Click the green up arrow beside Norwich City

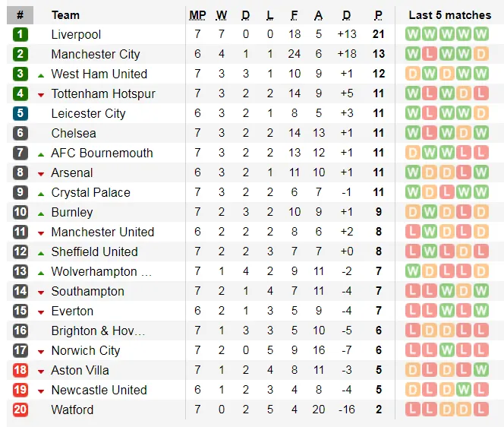click(41, 351)
